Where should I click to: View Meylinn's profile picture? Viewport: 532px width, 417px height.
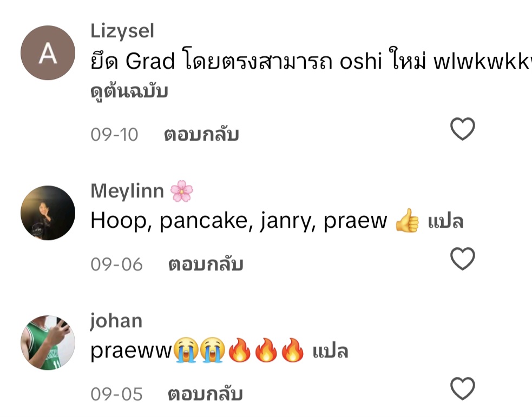[48, 213]
